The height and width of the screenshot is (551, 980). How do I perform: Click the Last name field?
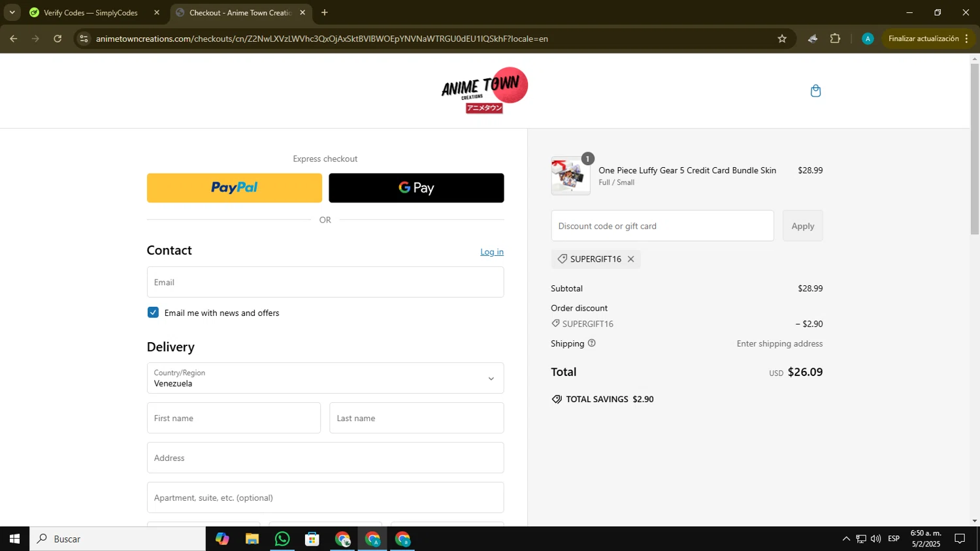(417, 418)
